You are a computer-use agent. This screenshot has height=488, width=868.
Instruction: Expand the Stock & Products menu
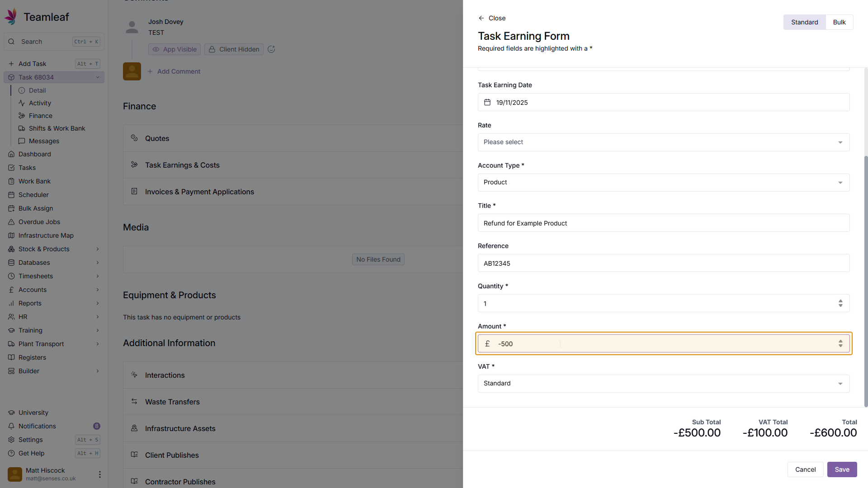(x=97, y=249)
